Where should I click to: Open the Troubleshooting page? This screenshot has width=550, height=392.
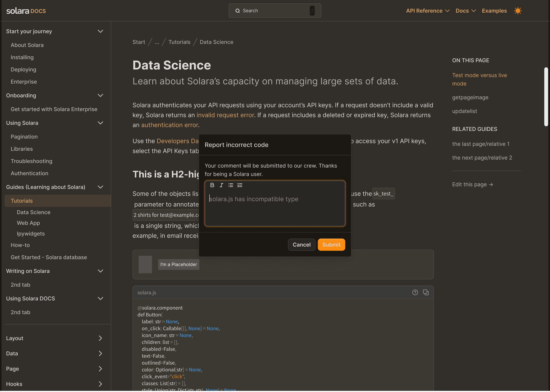[31, 161]
